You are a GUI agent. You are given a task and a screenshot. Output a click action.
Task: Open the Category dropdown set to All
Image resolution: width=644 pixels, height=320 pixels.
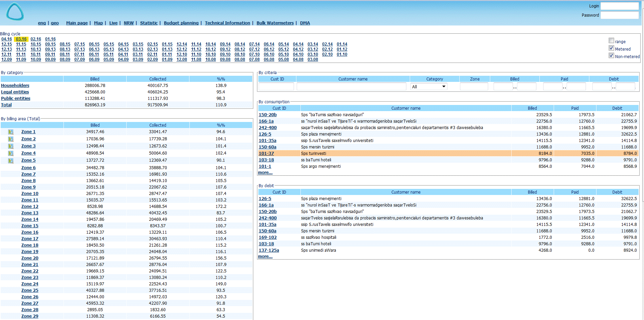pos(429,87)
